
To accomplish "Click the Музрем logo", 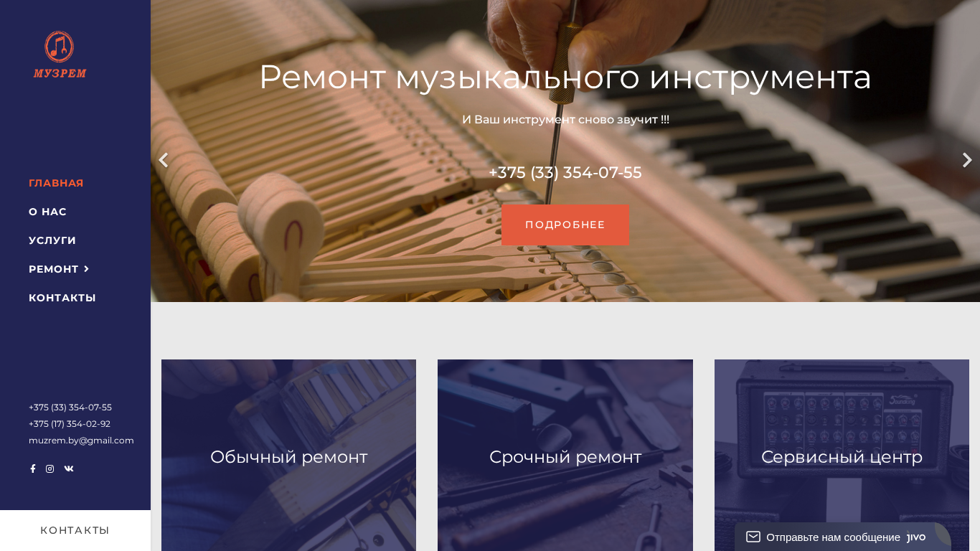I will pyautogui.click(x=60, y=55).
